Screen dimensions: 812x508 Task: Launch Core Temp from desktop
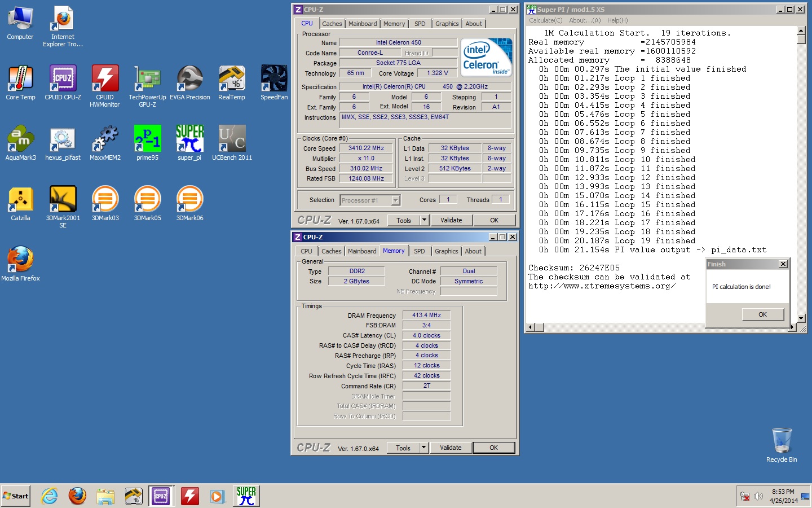coord(20,83)
